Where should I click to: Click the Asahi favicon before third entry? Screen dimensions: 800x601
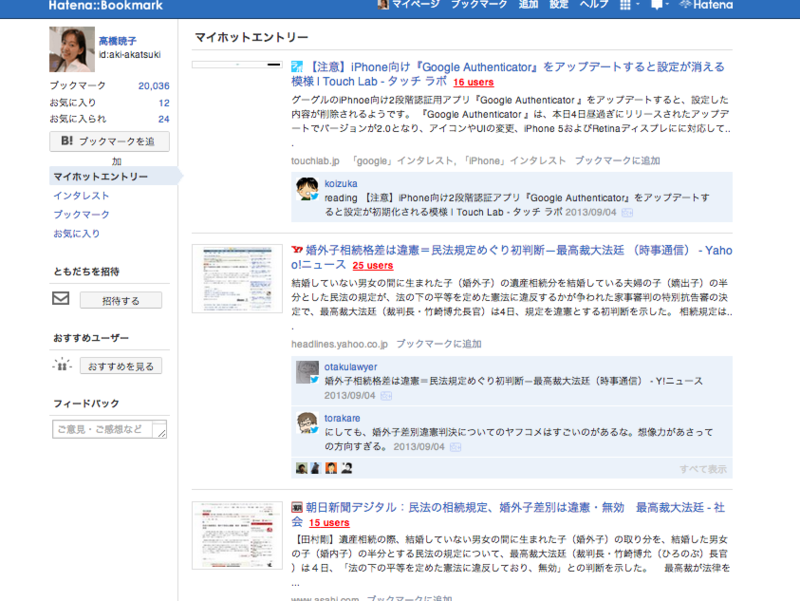pos(297,507)
